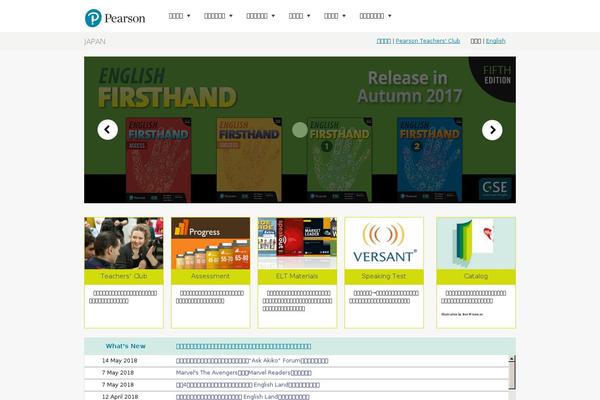Click the news scrollbar up arrow
Screen dimensions: 600x400
[512, 359]
